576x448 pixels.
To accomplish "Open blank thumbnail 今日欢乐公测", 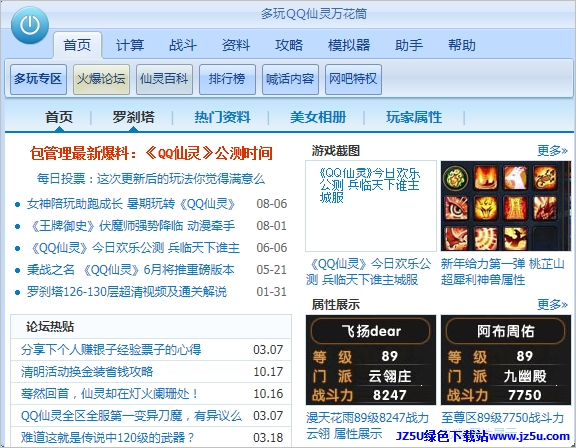I will click(x=371, y=206).
